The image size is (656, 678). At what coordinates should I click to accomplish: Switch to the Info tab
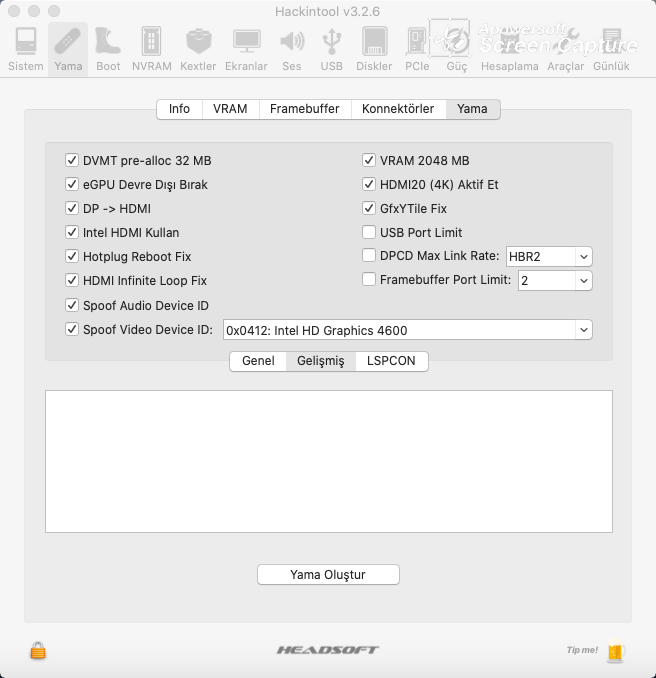tap(179, 109)
